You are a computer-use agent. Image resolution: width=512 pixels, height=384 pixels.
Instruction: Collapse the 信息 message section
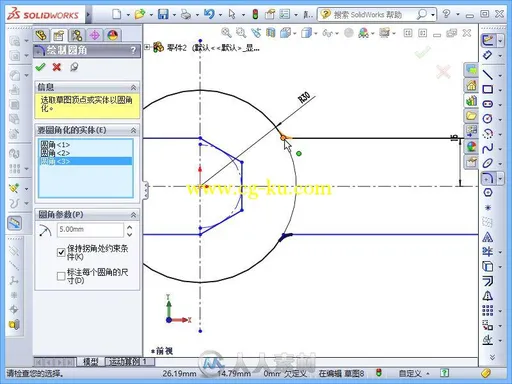pos(133,87)
